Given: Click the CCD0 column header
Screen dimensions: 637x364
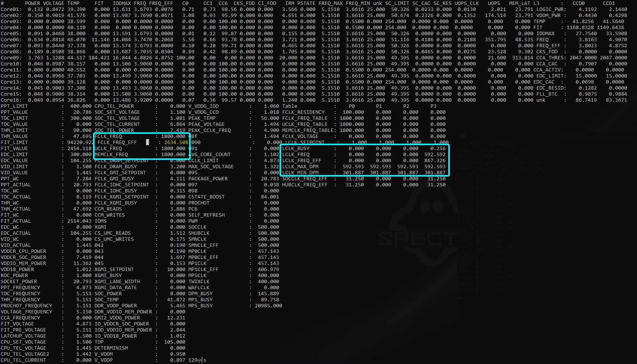Looking at the screenshot, I should (579, 3).
